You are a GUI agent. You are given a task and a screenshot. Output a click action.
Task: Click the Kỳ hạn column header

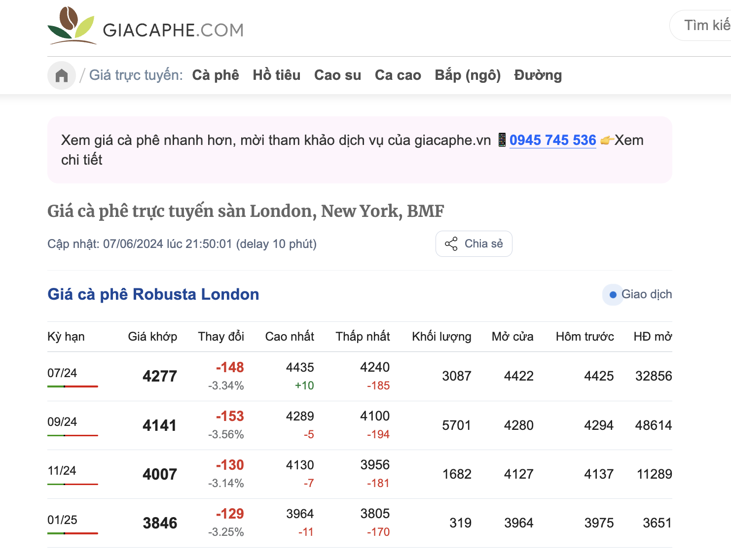(x=66, y=337)
